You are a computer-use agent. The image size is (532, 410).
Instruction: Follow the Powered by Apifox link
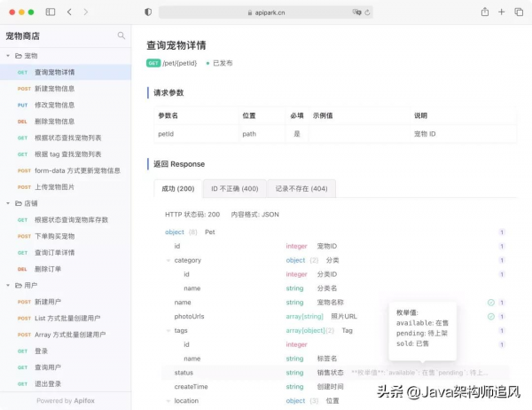(66, 401)
